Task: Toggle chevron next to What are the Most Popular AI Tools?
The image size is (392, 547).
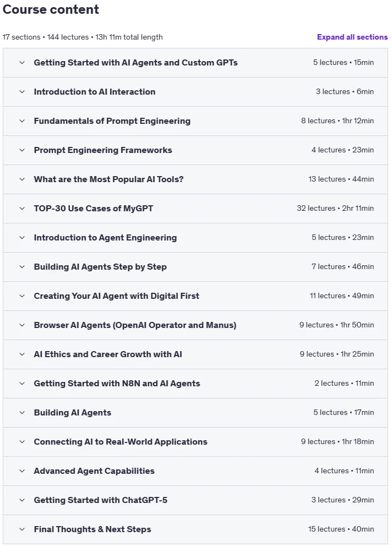Action: 22,179
